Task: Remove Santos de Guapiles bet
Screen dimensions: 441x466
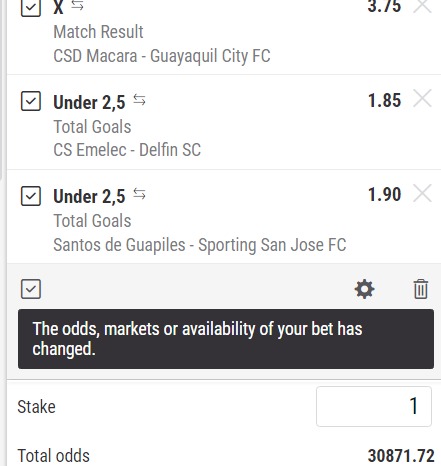Action: tap(422, 193)
